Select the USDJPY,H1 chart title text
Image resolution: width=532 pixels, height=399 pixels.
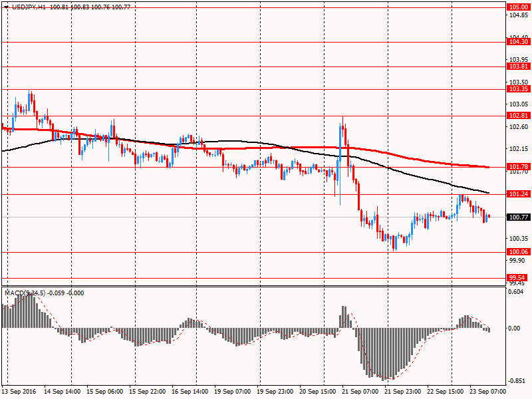tap(29, 7)
